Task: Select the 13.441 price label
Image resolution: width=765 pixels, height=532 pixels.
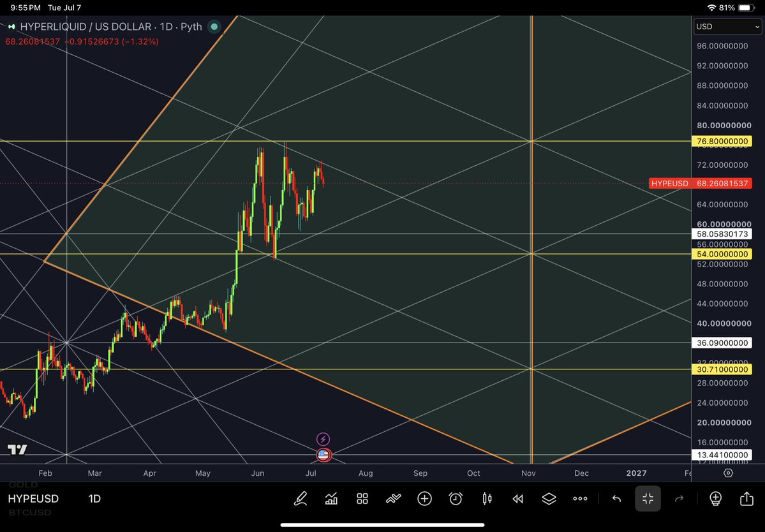Action: [x=722, y=455]
